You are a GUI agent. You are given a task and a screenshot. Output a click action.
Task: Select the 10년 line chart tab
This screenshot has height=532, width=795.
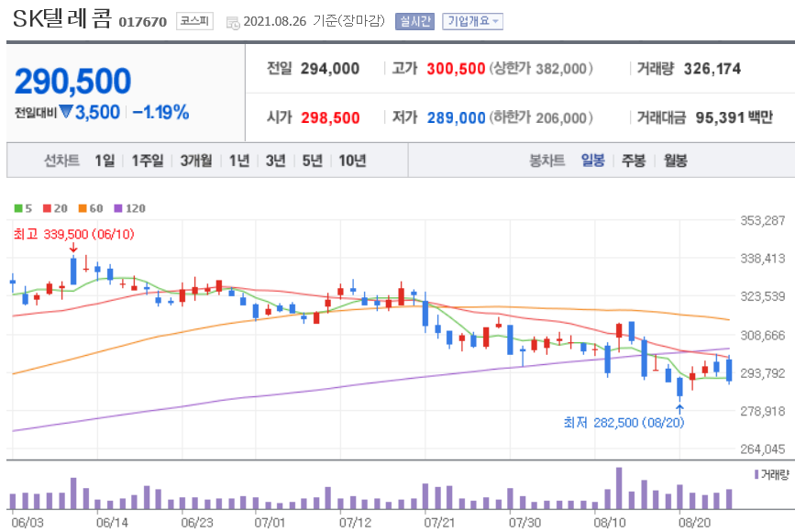click(x=352, y=161)
